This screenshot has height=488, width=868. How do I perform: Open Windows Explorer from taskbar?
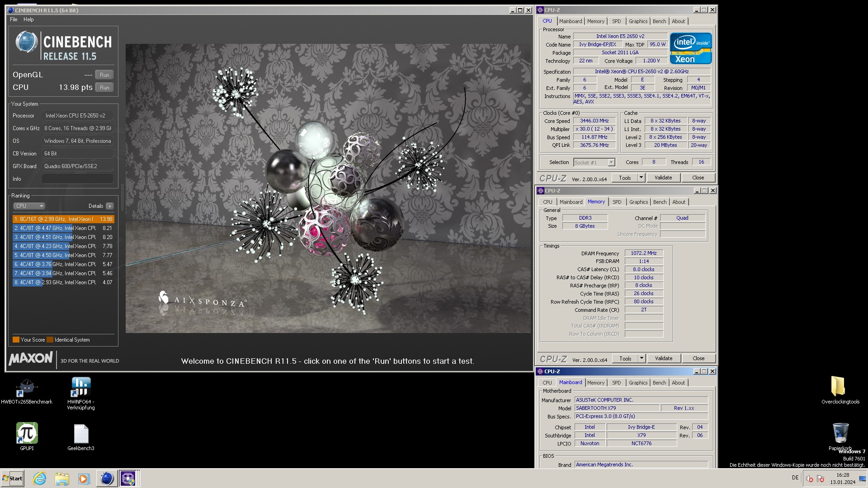[62, 479]
